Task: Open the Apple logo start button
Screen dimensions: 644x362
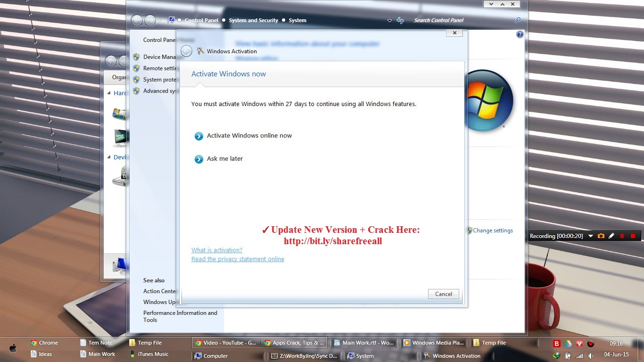Action: [13, 348]
